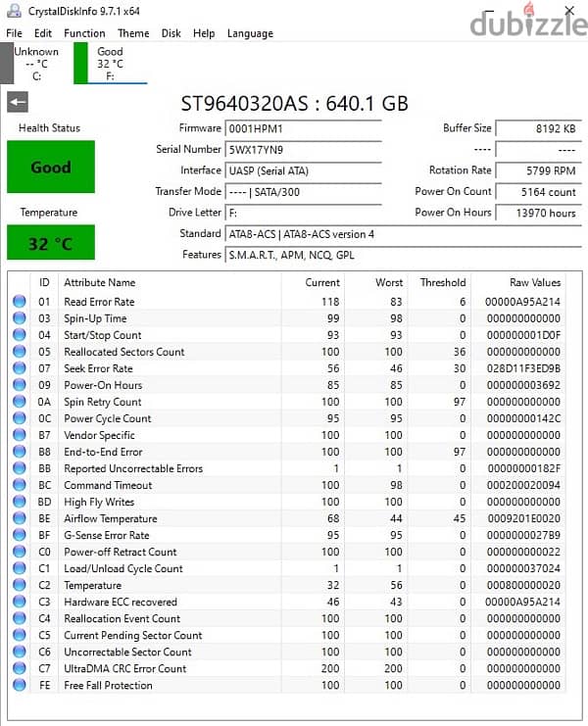Click status orb for Reallocation Event Count
Image resolution: width=588 pixels, height=726 pixels.
[x=20, y=618]
